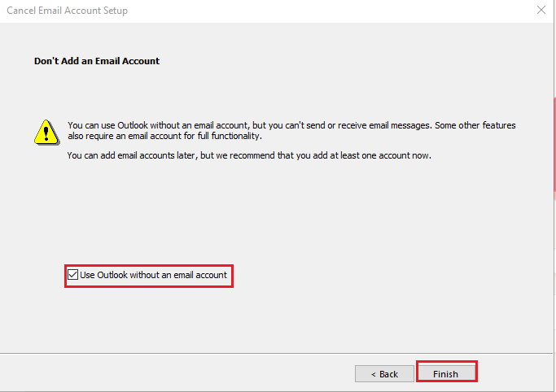This screenshot has width=556, height=392.
Task: Click the text "You can add email accounts later"
Action: click(x=131, y=155)
